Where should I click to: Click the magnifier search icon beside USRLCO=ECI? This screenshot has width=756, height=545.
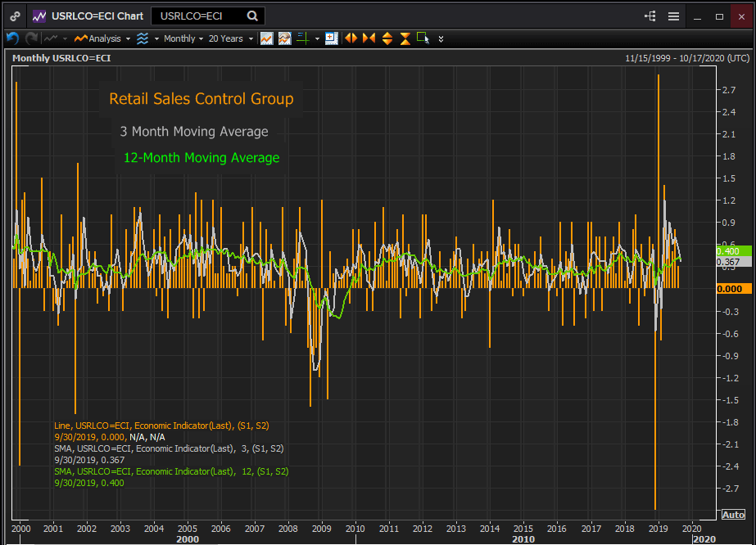(252, 16)
